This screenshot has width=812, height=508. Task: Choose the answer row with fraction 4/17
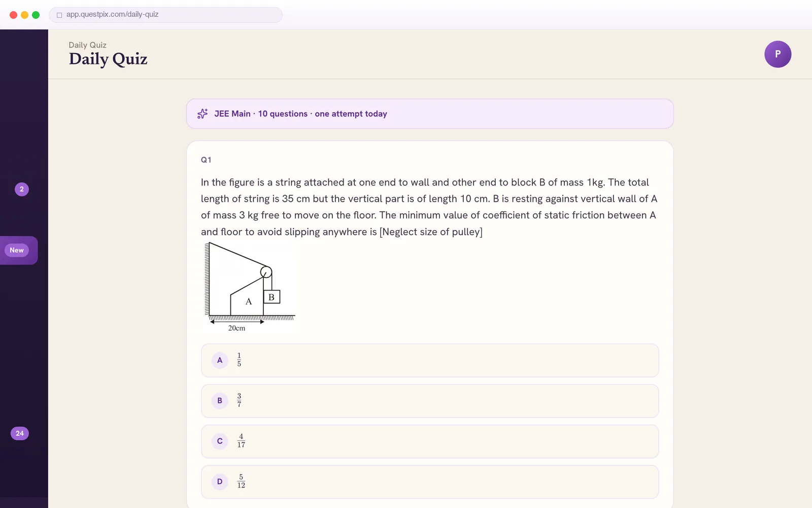430,441
